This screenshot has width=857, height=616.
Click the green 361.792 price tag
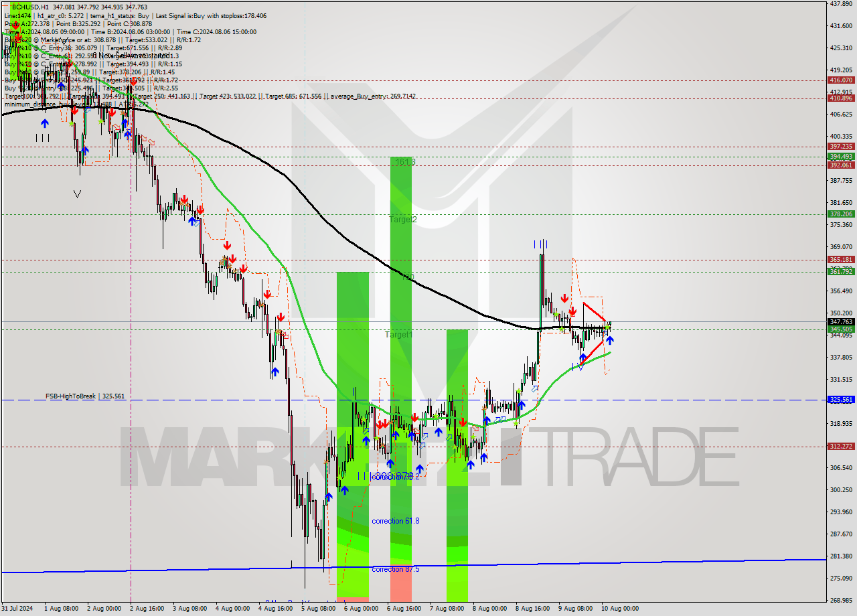pos(841,271)
